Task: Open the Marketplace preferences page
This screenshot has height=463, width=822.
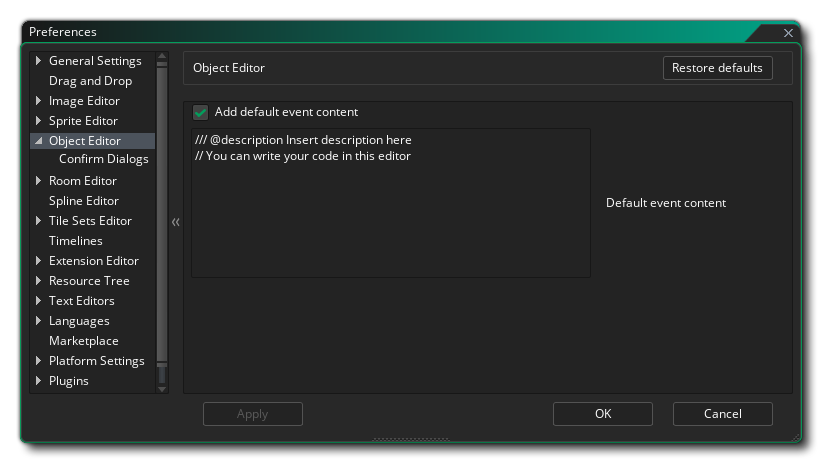Action: [83, 341]
